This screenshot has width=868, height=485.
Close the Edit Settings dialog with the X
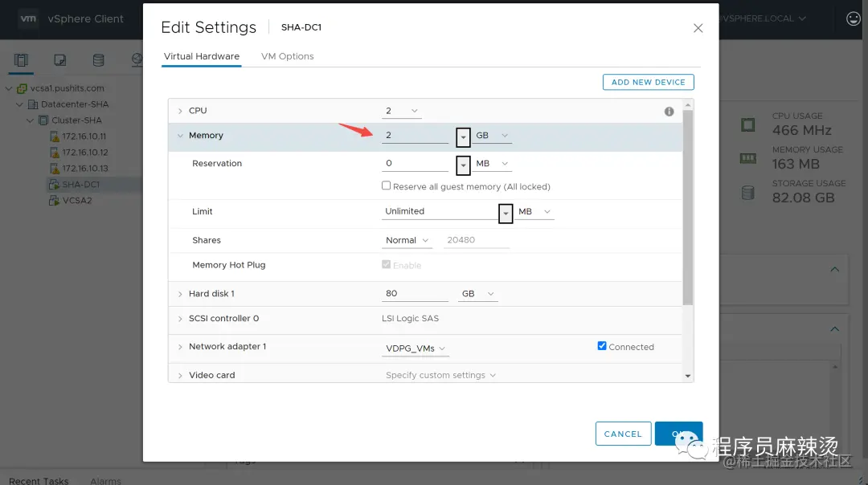tap(698, 28)
